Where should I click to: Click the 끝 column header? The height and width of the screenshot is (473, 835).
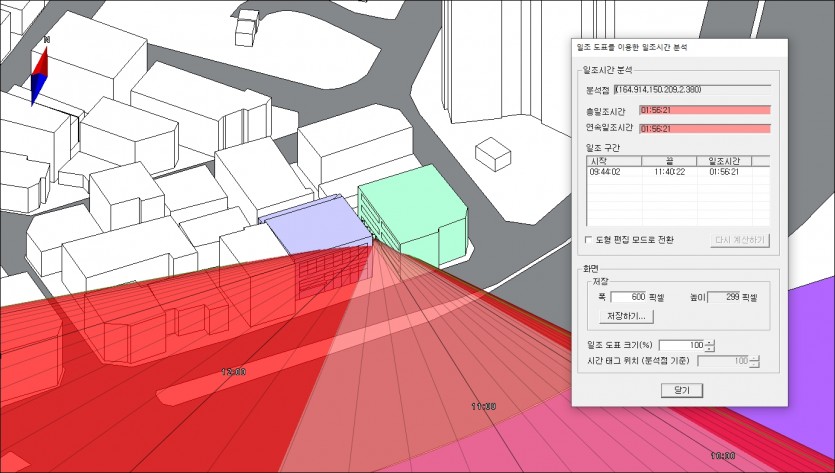pyautogui.click(x=670, y=160)
